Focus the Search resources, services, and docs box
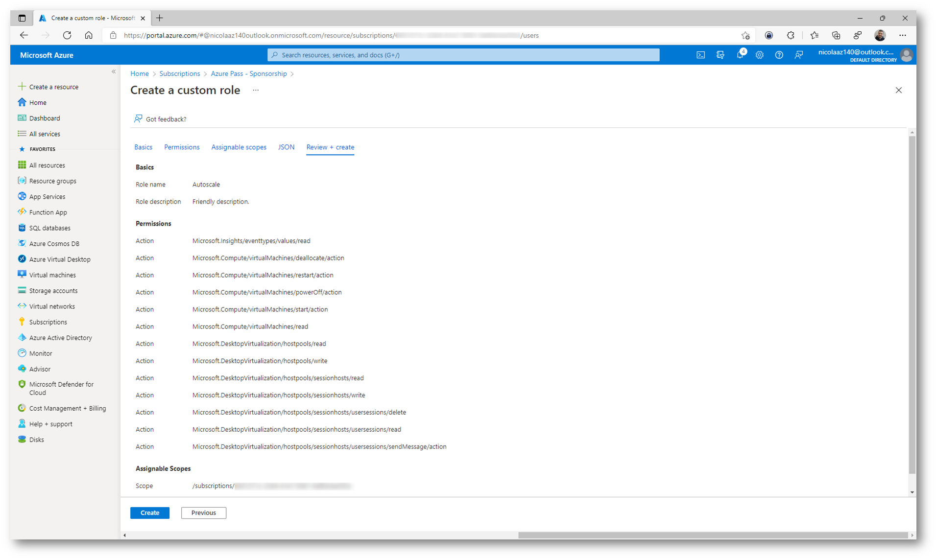937x560 pixels. pyautogui.click(x=463, y=55)
